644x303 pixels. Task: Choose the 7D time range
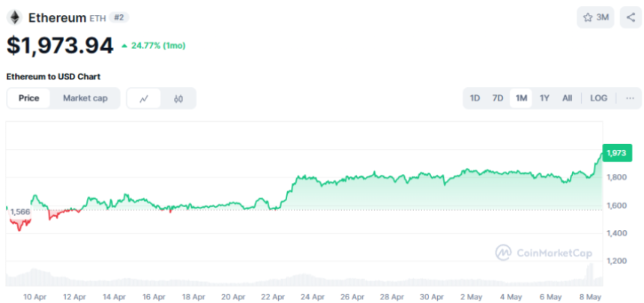click(x=498, y=98)
